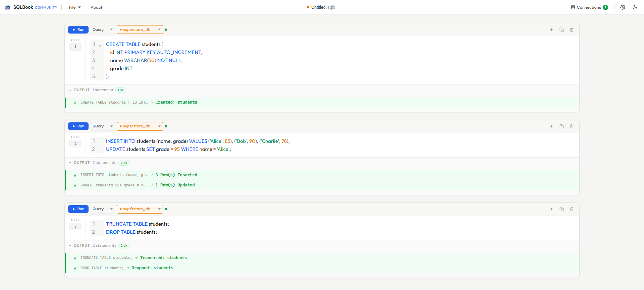Open the Query type dropdown in cell 1
644x290 pixels.
[103, 30]
